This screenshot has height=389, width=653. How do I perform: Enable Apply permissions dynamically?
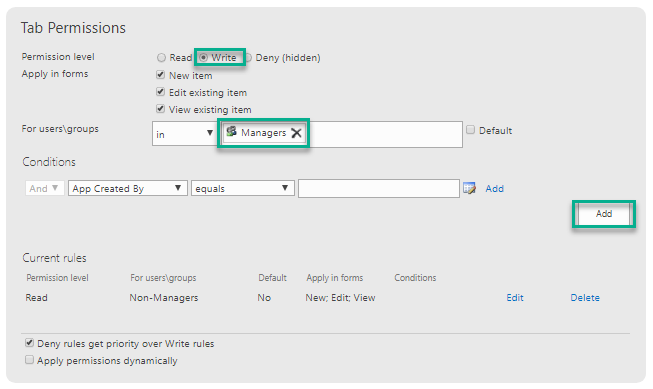coord(29,360)
